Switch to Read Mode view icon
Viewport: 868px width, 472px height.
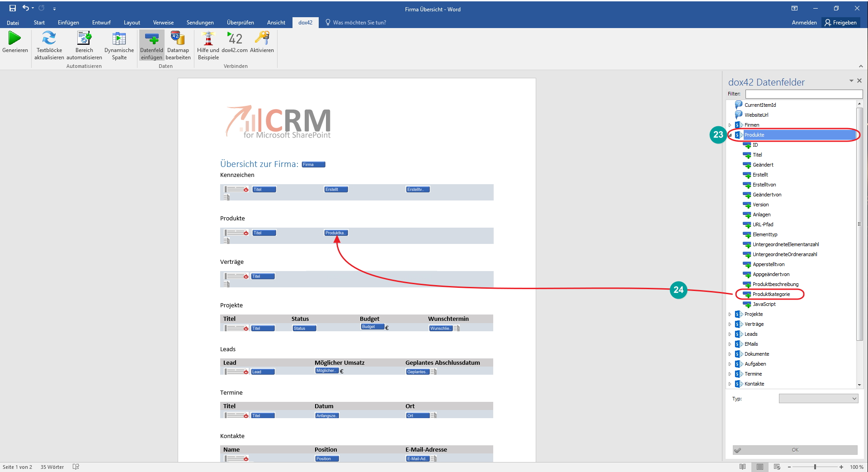pos(742,467)
